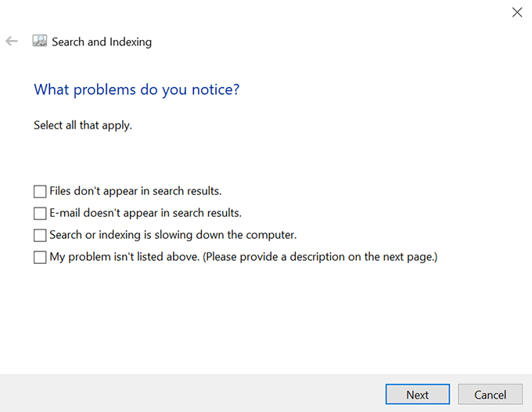Click the 'Search and Indexing' title text
Image resolution: width=532 pixels, height=412 pixels.
(x=102, y=42)
